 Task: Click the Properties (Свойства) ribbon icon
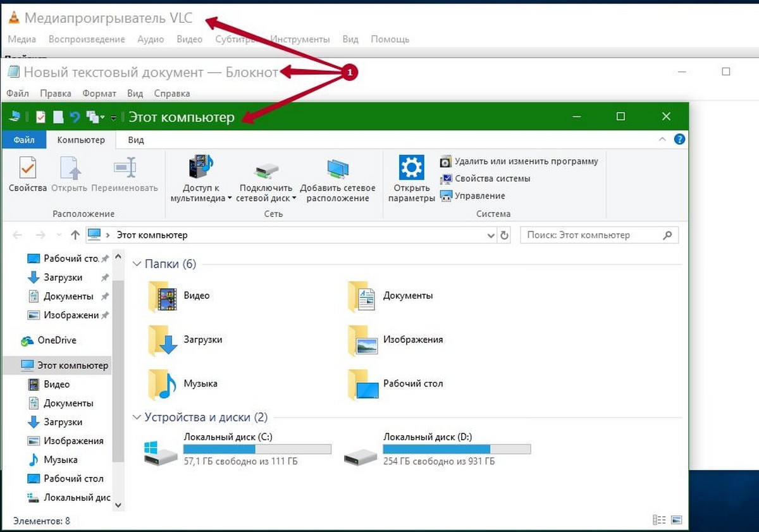coord(27,170)
